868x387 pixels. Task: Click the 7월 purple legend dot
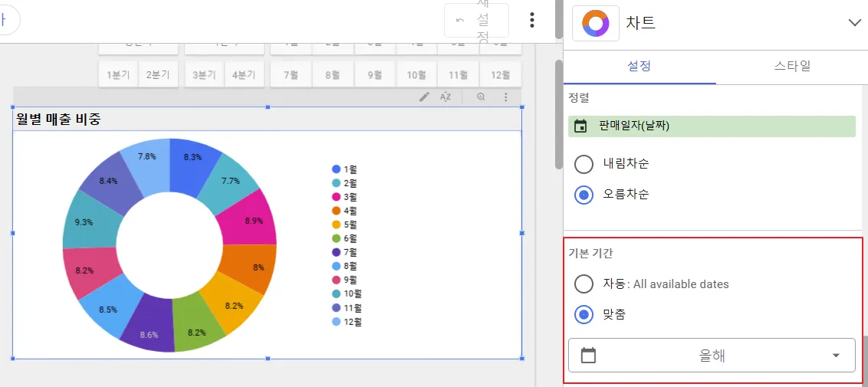[336, 252]
